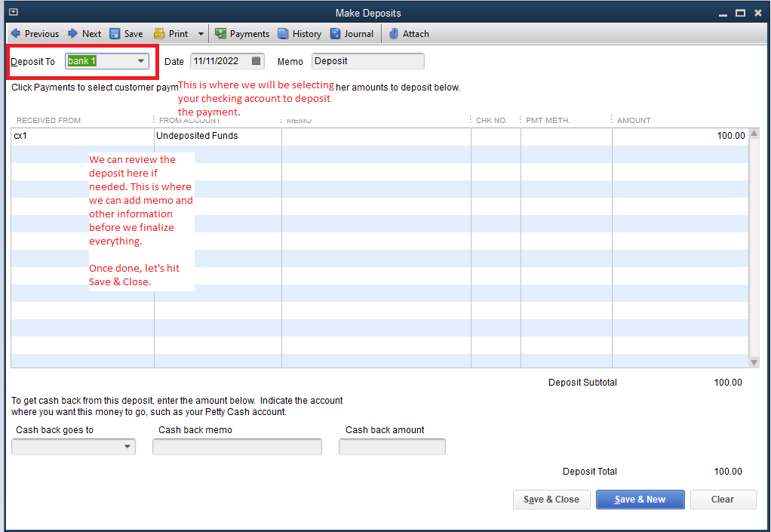
Task: Open the Cash back goes to dropdown
Action: click(x=127, y=446)
